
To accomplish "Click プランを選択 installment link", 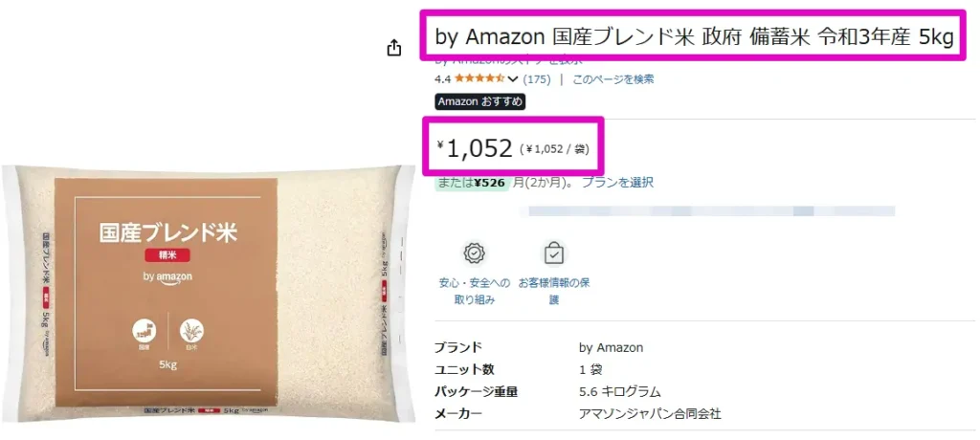I will click(x=617, y=183).
